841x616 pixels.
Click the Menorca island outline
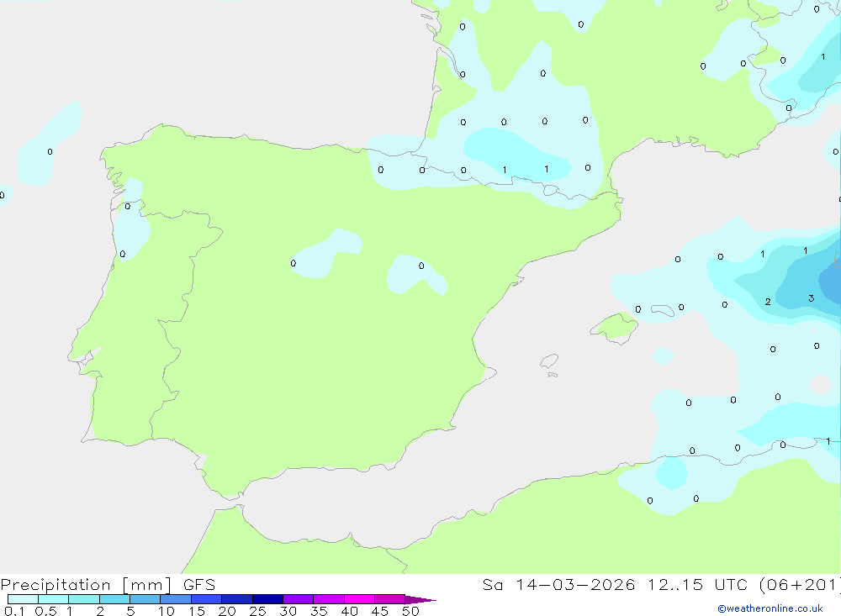coord(663,310)
